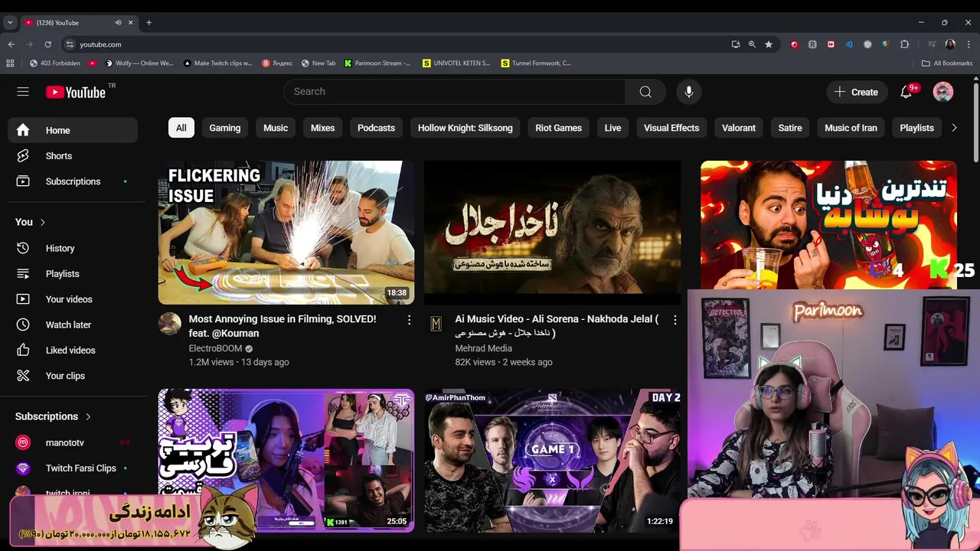Select the Music category chip

pyautogui.click(x=276, y=128)
